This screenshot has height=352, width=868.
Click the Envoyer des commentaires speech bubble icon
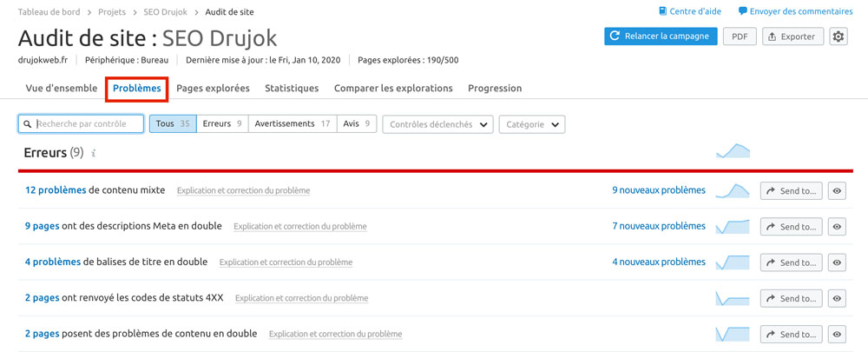pos(743,11)
